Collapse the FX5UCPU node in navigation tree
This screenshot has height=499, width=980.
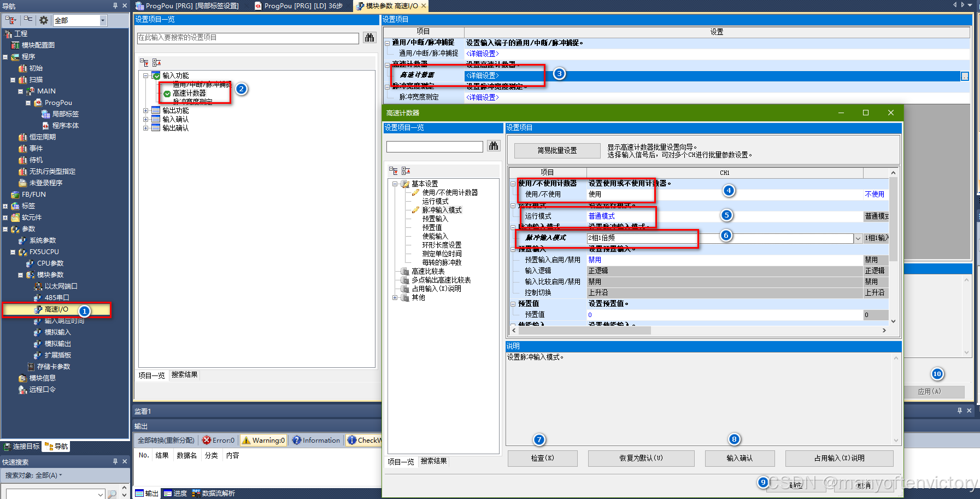coord(13,252)
